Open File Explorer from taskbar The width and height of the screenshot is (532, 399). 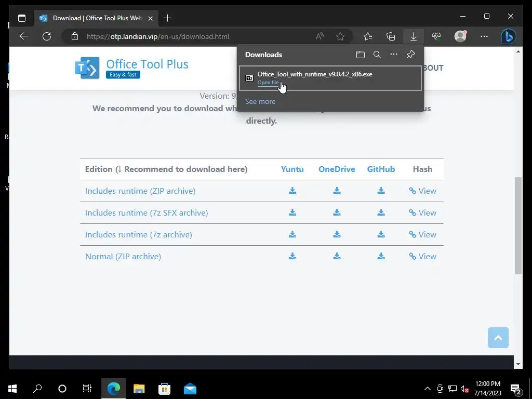(139, 389)
